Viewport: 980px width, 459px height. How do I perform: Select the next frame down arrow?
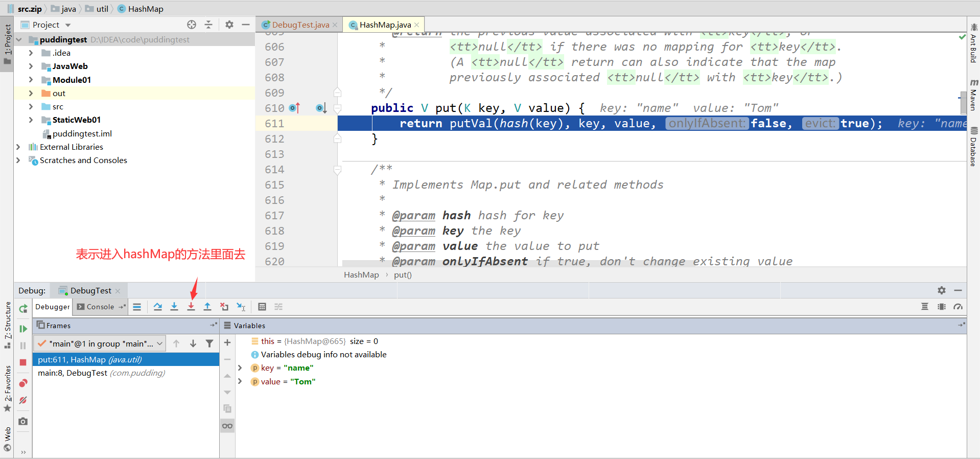click(x=193, y=343)
